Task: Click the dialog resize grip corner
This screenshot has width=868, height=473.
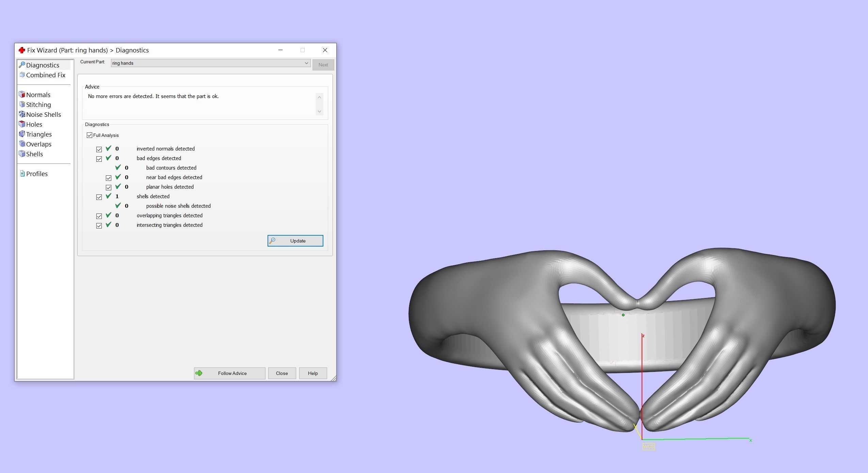Action: coord(334,378)
